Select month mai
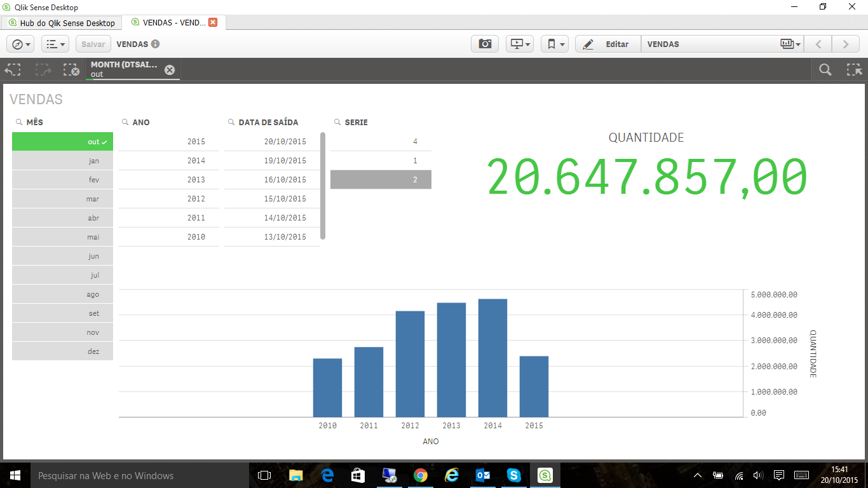 (62, 237)
